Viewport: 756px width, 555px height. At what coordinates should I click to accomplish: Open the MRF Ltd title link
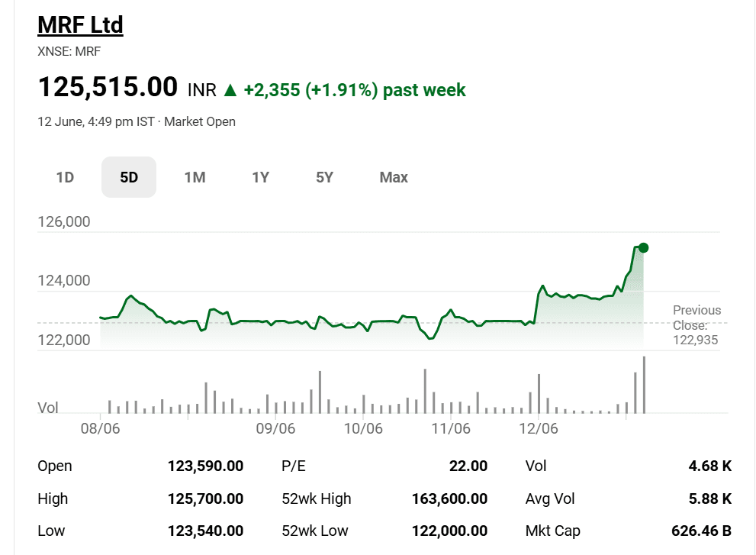[80, 24]
